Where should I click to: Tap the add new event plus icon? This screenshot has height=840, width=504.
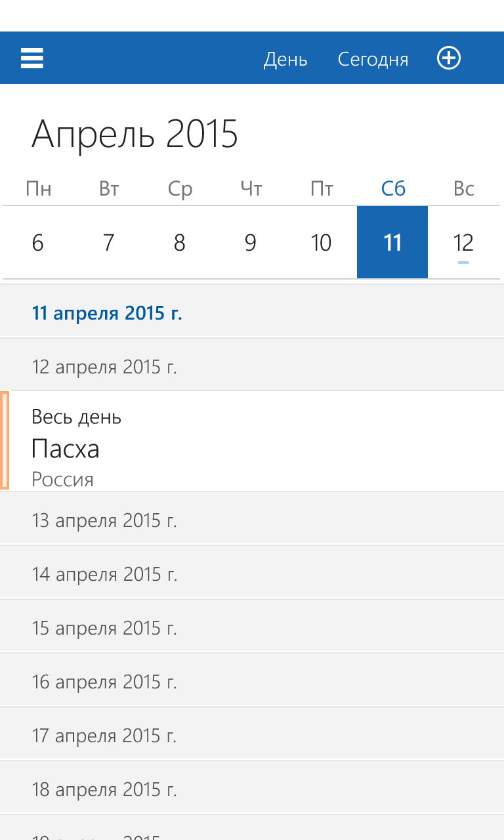point(450,58)
